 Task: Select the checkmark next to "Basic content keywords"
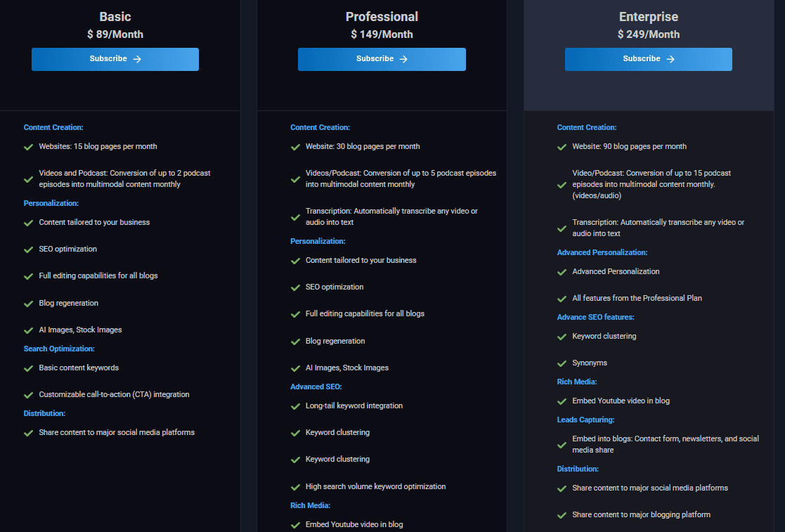29,368
